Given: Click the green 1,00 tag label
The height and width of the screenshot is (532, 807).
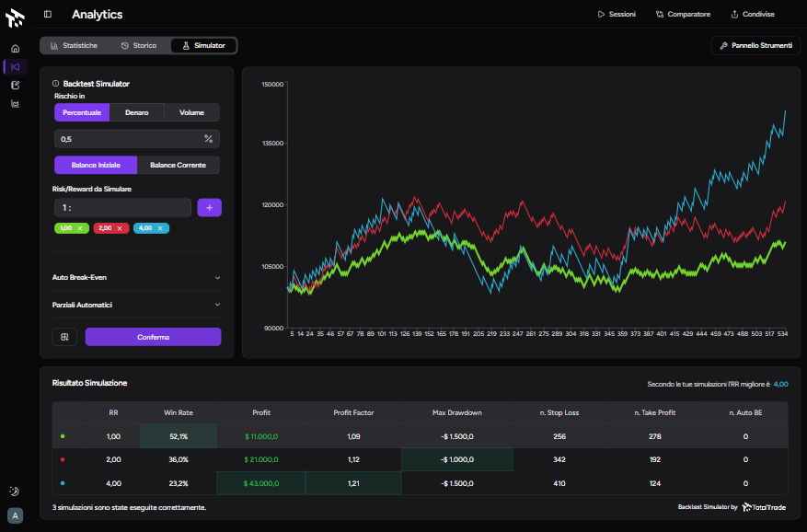Looking at the screenshot, I should (x=66, y=228).
